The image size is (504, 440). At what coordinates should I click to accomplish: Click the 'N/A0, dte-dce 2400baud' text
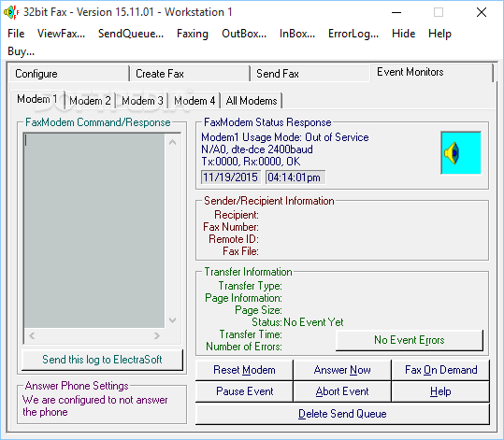pyautogui.click(x=257, y=149)
